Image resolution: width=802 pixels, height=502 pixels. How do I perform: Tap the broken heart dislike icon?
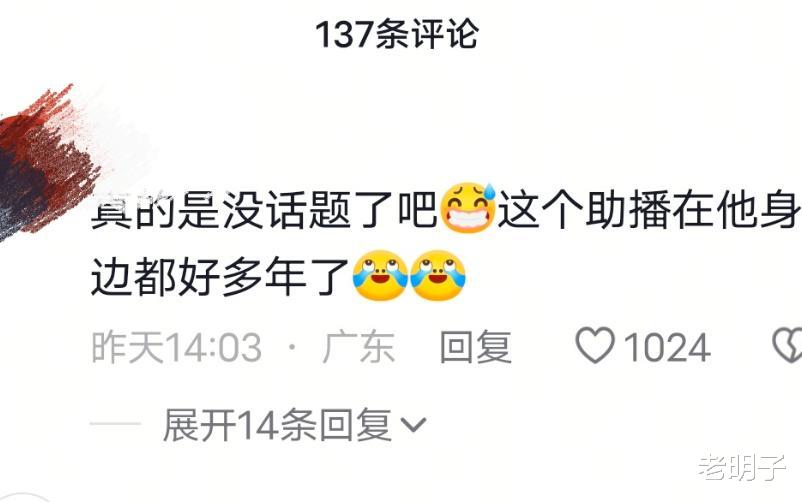pyautogui.click(x=788, y=346)
